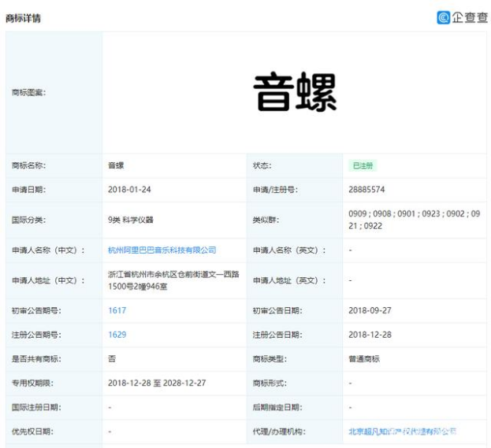Click the 申请人地址（中文） label
Viewport: 491px width, 448px height.
point(48,280)
